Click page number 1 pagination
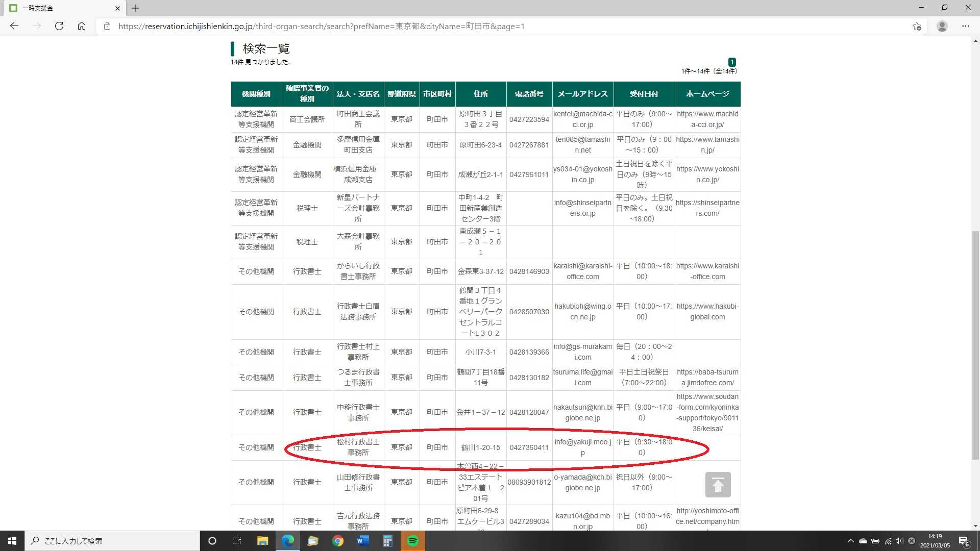This screenshot has width=980, height=551. 732,62
